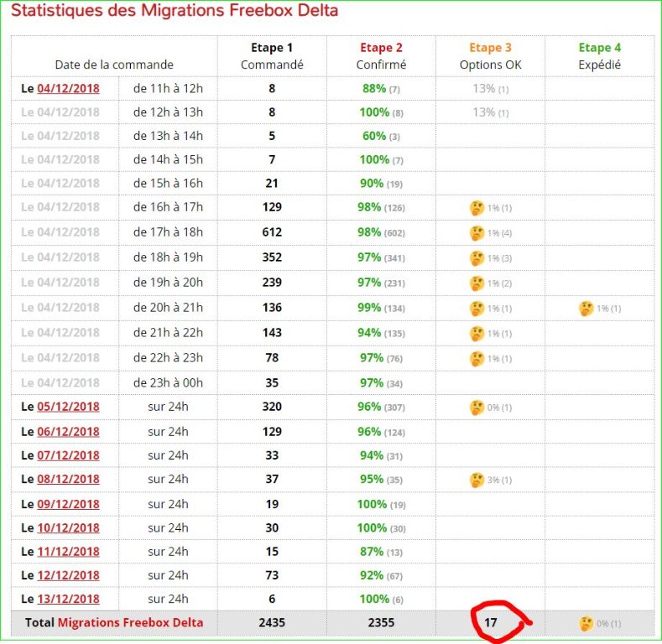
Task: Click the thinking emoji in 22h à 23h row
Action: tap(477, 359)
